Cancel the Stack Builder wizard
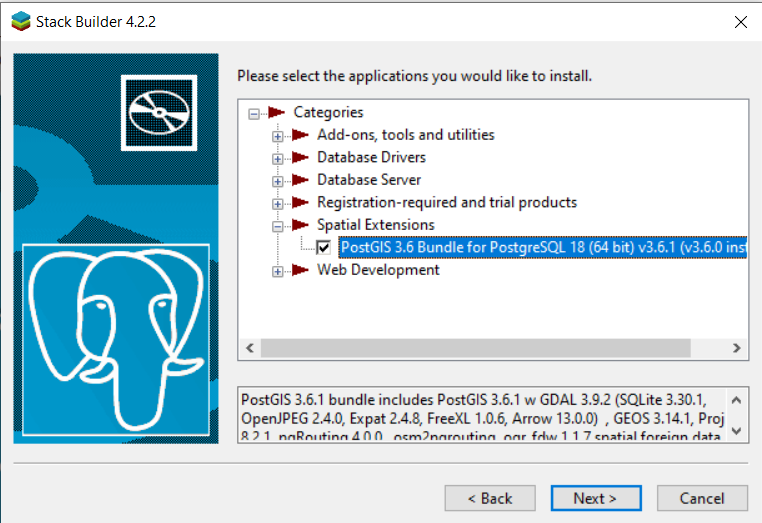Image resolution: width=762 pixels, height=523 pixels. pos(702,498)
